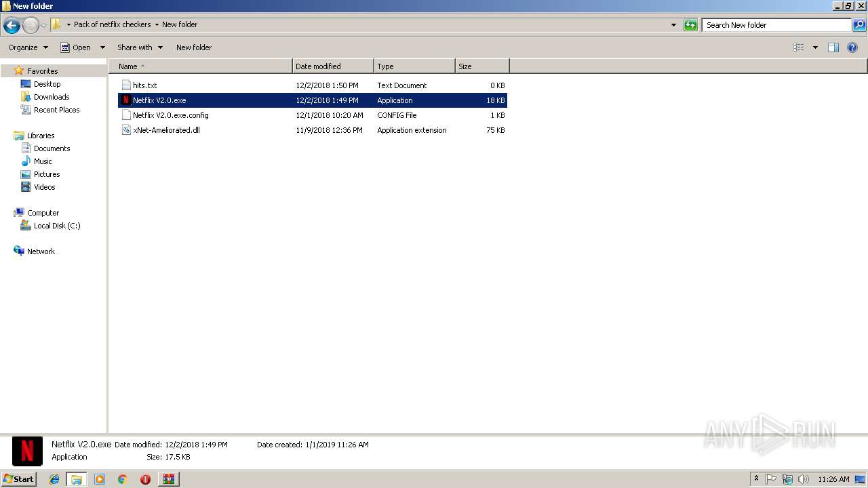This screenshot has height=488, width=868.
Task: Focus the Search New folder field
Action: [x=776, y=25]
